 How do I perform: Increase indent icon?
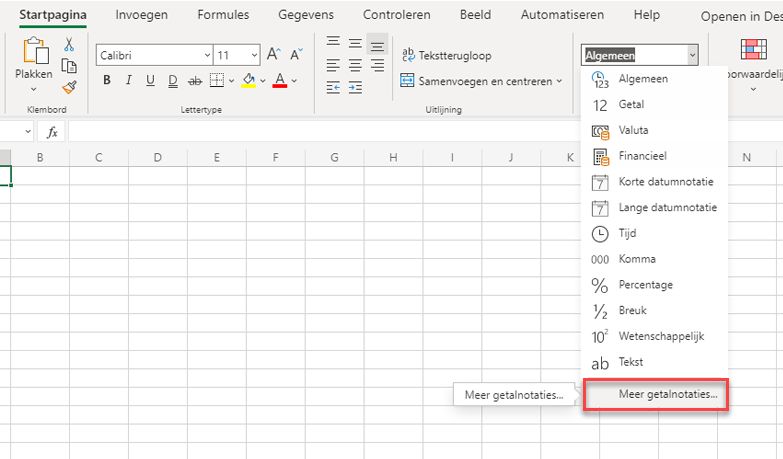click(x=355, y=87)
